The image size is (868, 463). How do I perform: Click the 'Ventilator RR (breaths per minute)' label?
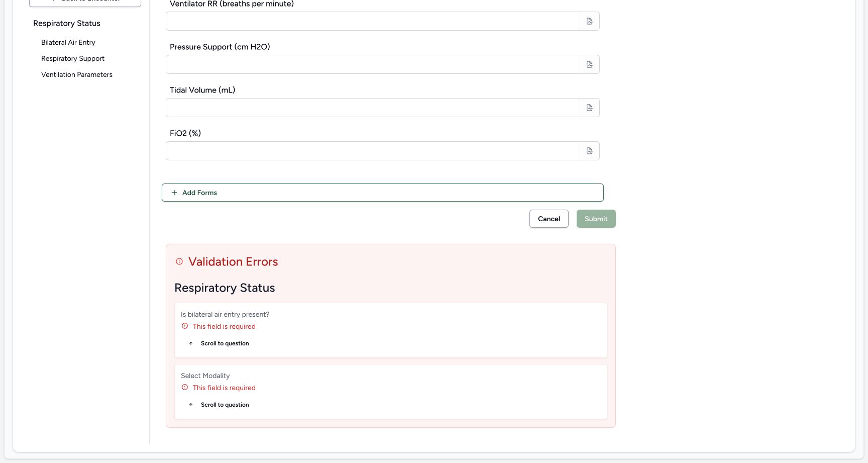[x=232, y=4]
